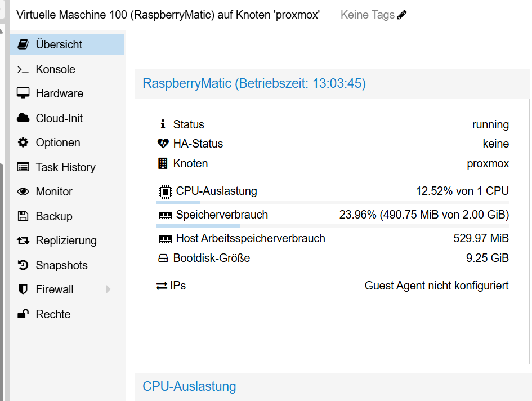This screenshot has width=532, height=401.
Task: Open the Backup page
Action: 67,216
